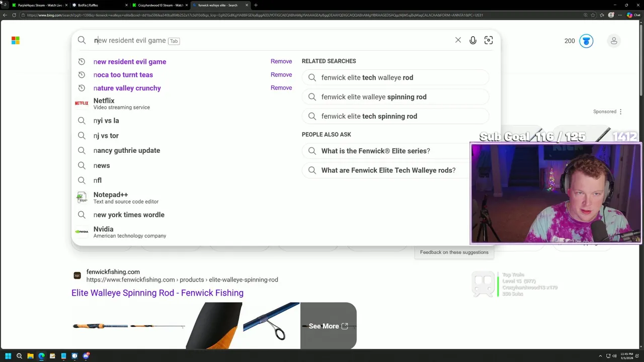Open visual search camera icon
The image size is (644, 362).
coord(489,40)
